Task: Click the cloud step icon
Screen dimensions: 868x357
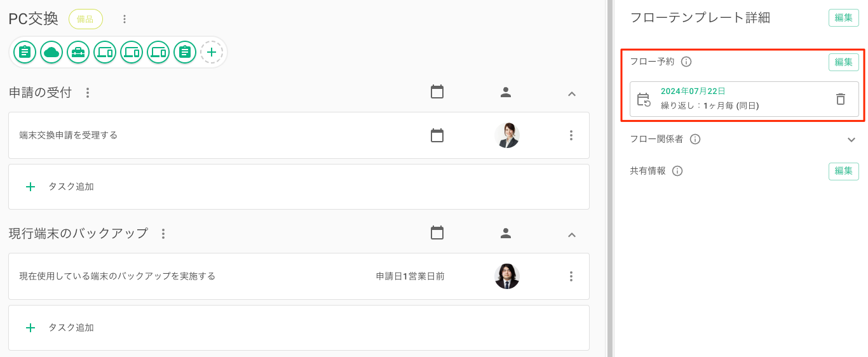Action: 51,52
